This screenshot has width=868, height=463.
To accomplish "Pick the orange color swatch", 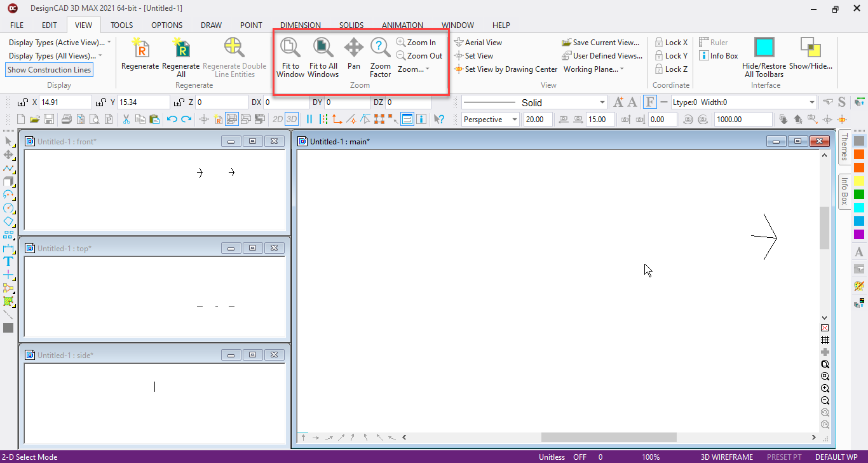I will point(859,155).
